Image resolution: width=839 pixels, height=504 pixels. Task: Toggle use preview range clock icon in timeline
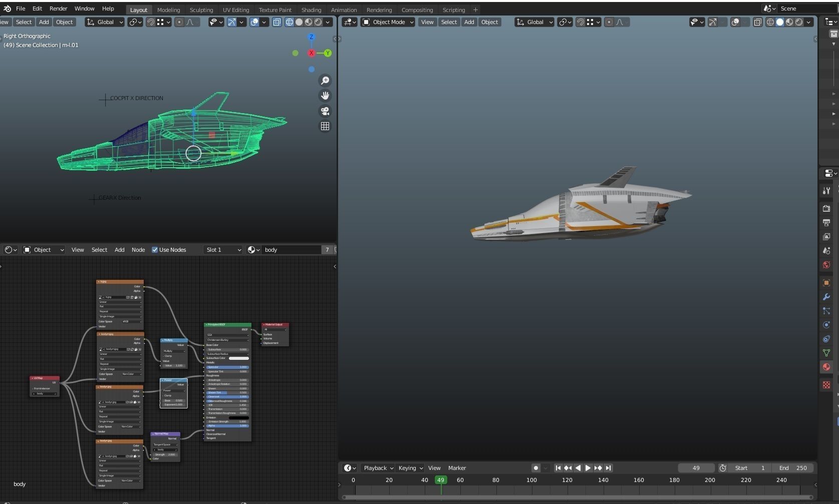[723, 468]
